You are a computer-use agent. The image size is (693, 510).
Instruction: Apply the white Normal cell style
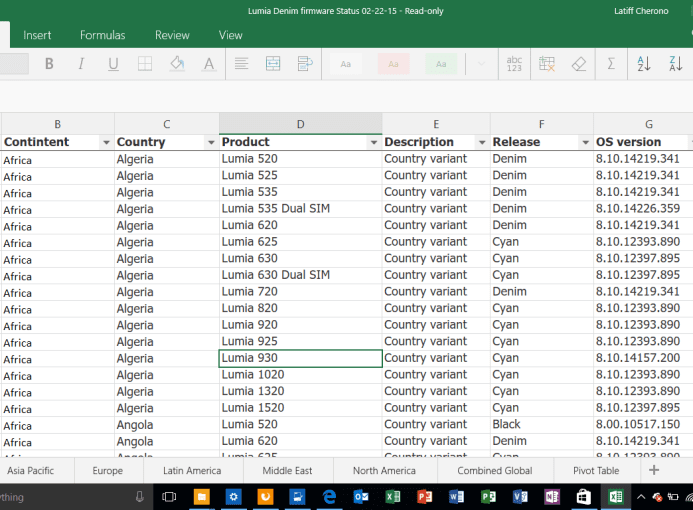(346, 64)
